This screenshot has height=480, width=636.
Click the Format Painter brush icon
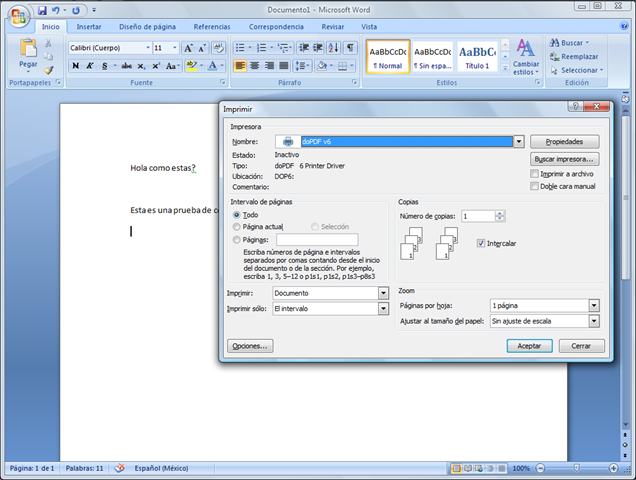[x=49, y=70]
